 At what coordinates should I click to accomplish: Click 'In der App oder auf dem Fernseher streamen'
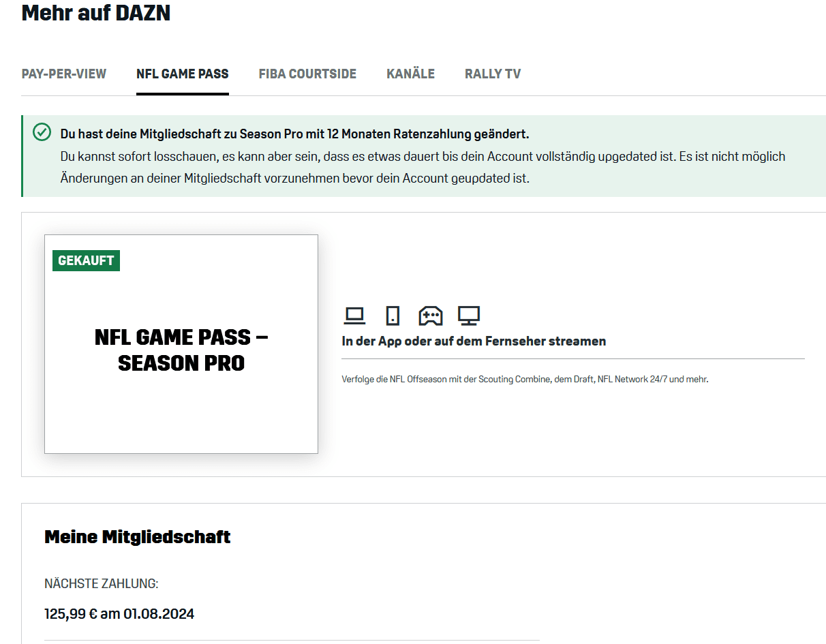click(474, 341)
